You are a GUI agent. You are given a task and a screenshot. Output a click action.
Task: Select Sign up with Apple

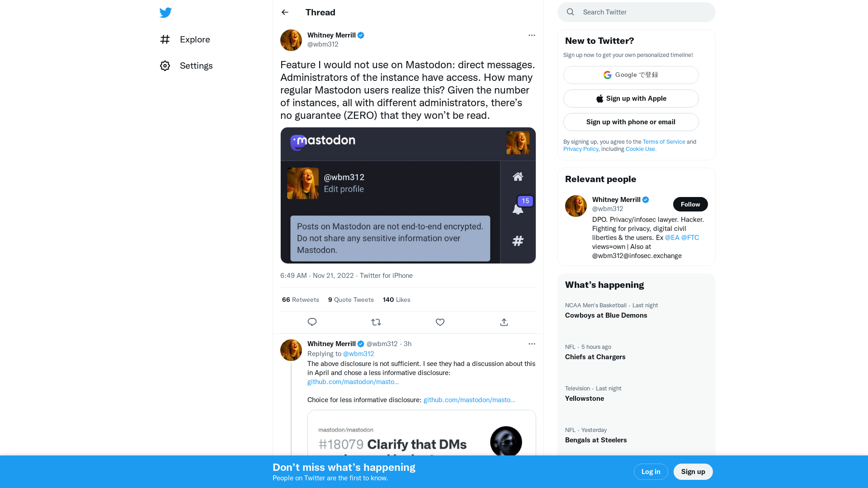[x=631, y=99]
